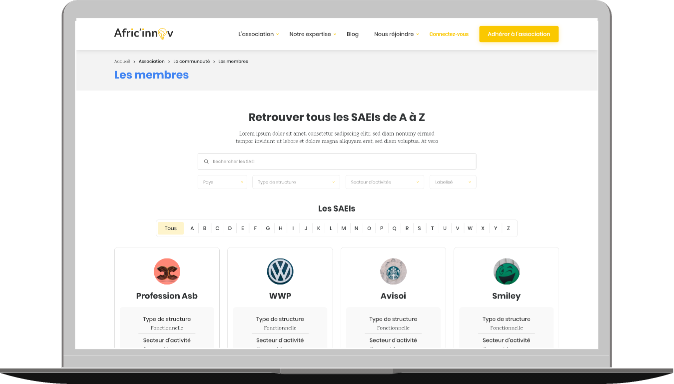The height and width of the screenshot is (384, 674).
Task: Filter SAEIs by letter H
Action: click(x=281, y=228)
